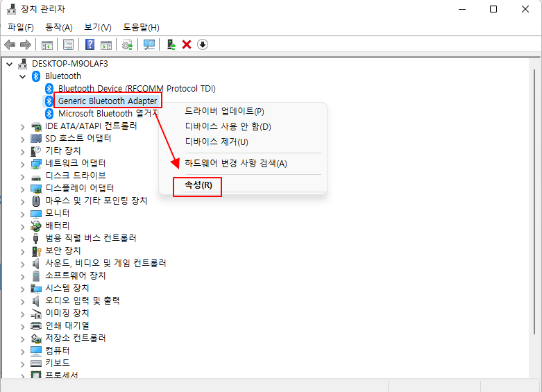
Task: Click the down-arrow Disable device icon
Action: tap(203, 44)
